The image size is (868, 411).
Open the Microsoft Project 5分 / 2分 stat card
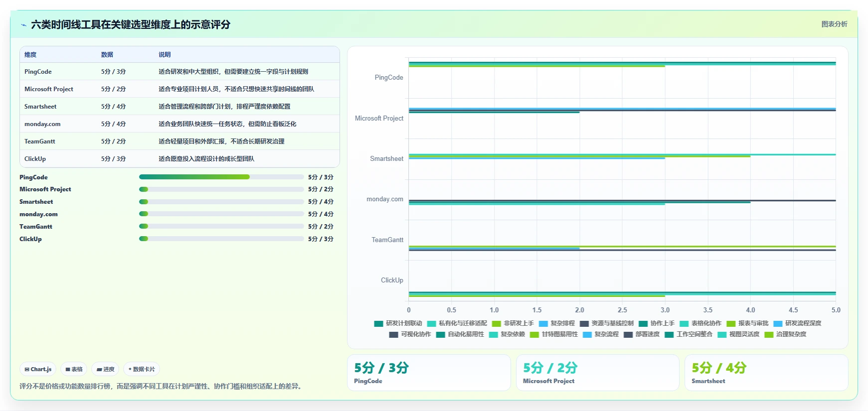coord(598,373)
